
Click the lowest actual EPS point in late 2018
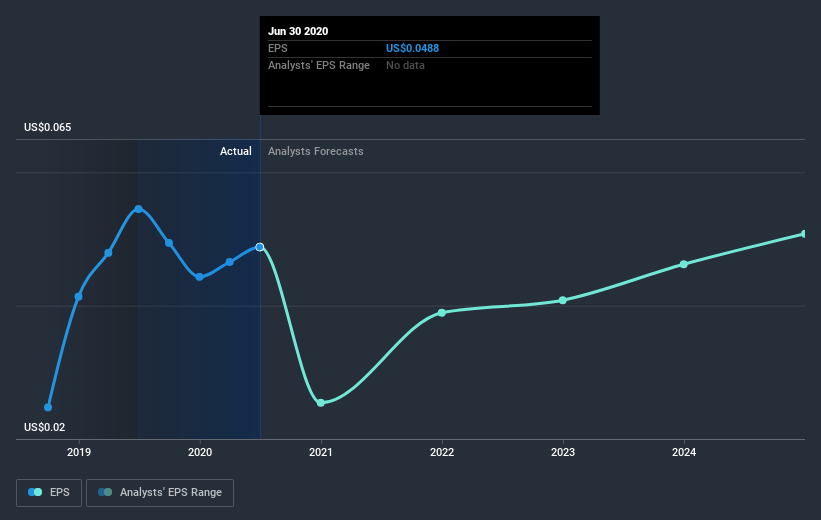pyautogui.click(x=48, y=407)
